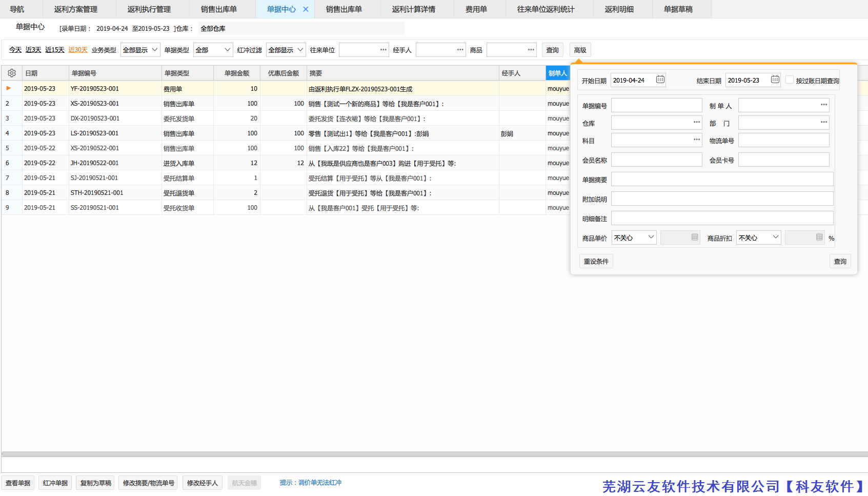
Task: Click 查看单据 button
Action: coord(18,483)
